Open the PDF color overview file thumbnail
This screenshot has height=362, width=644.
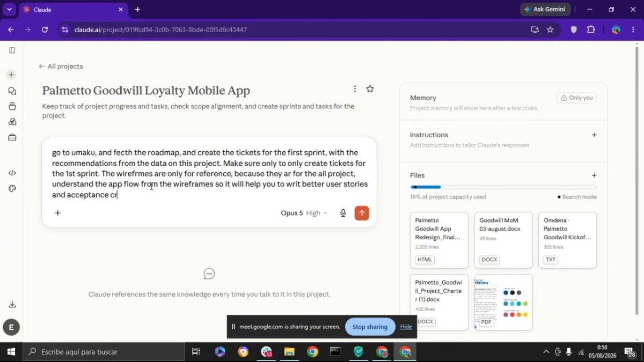pos(503,302)
